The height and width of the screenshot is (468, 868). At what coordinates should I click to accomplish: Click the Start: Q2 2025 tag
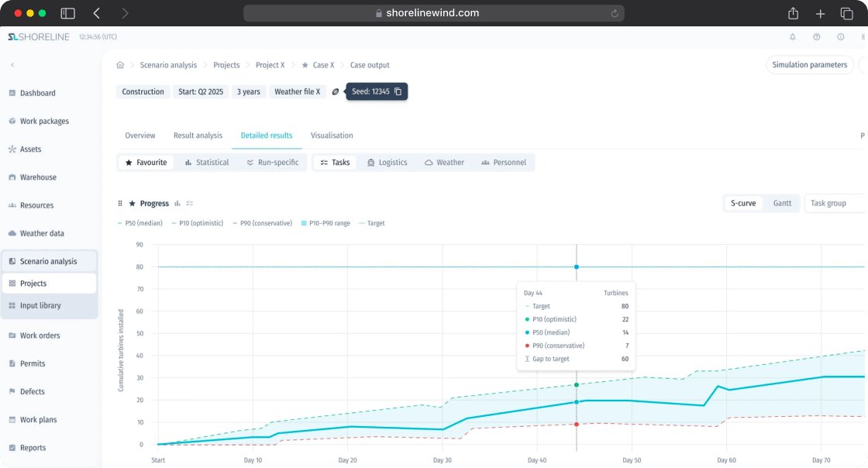201,92
